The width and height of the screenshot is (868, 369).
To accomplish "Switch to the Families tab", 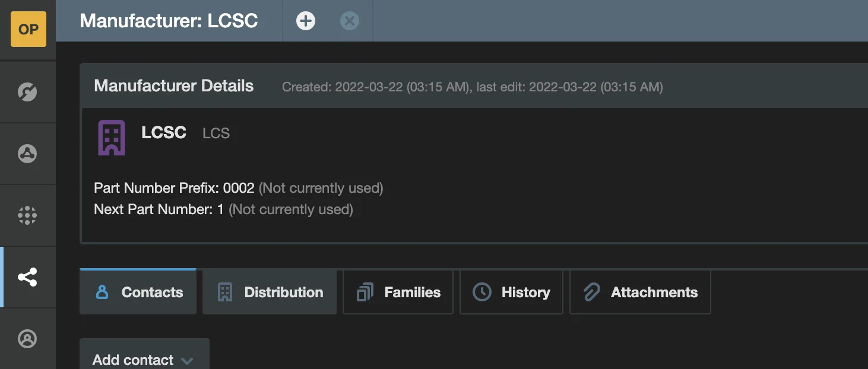I will coord(398,292).
